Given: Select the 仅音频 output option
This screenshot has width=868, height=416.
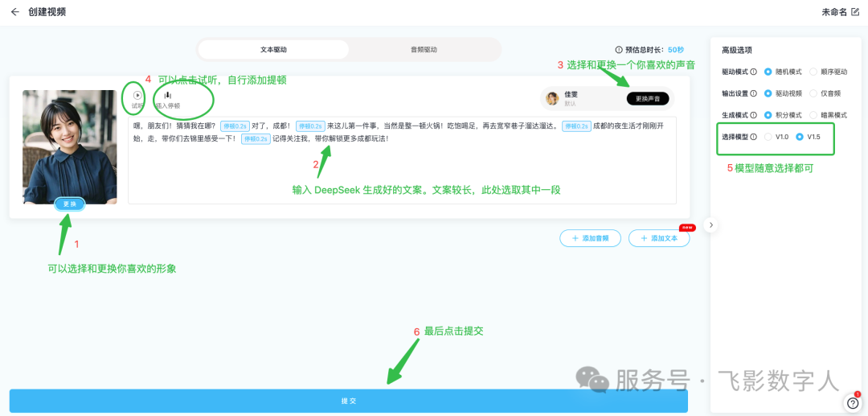Looking at the screenshot, I should click(813, 93).
